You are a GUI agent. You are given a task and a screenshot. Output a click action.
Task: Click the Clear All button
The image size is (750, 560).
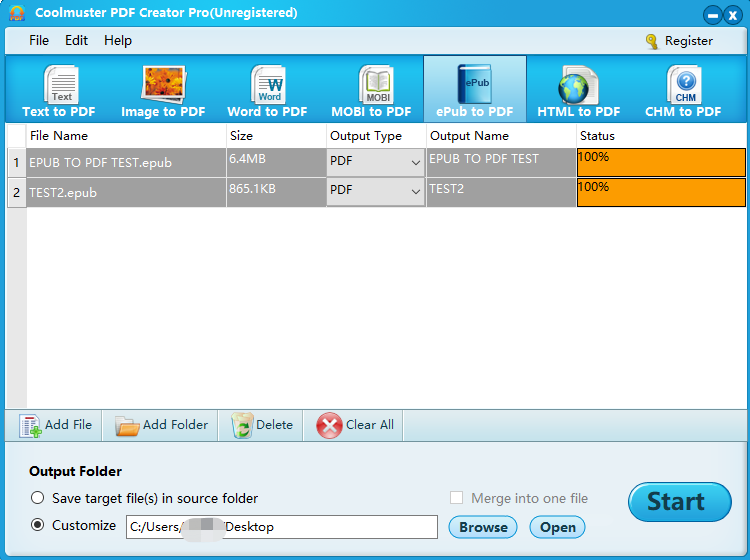click(354, 425)
